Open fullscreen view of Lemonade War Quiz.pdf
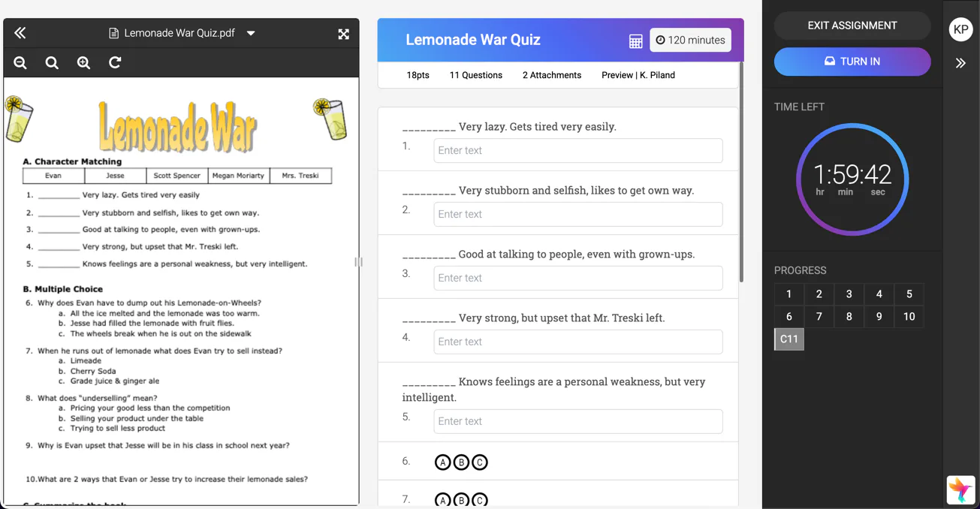 (x=344, y=34)
